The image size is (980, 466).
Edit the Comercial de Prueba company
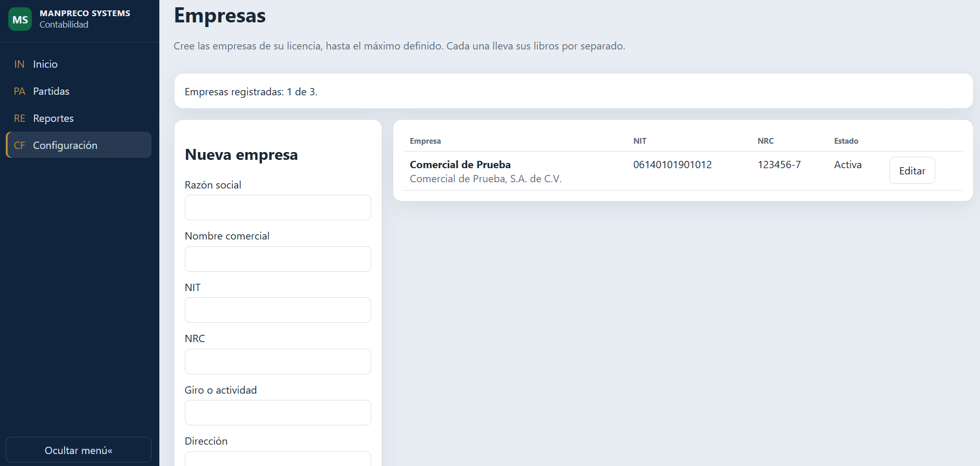912,171
